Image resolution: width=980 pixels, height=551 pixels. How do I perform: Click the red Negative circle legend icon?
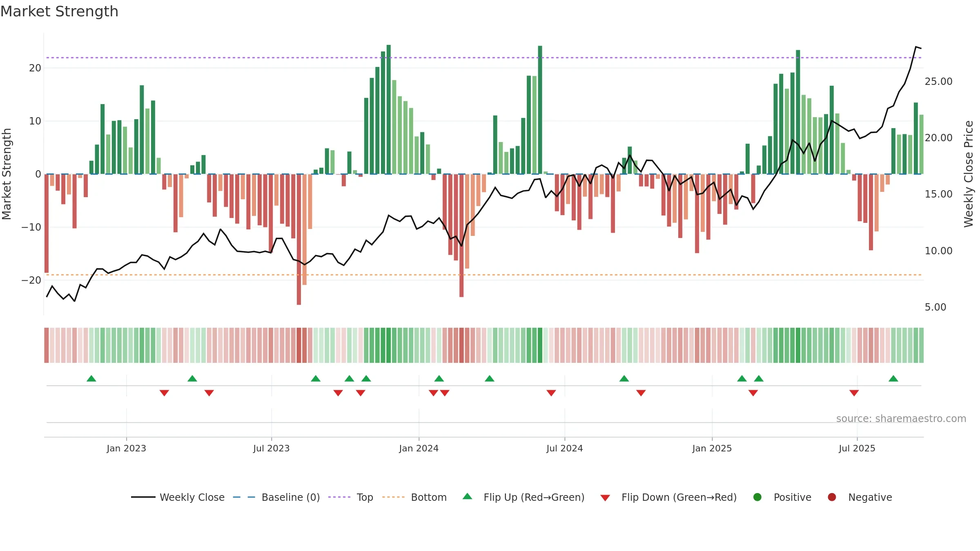pos(832,497)
